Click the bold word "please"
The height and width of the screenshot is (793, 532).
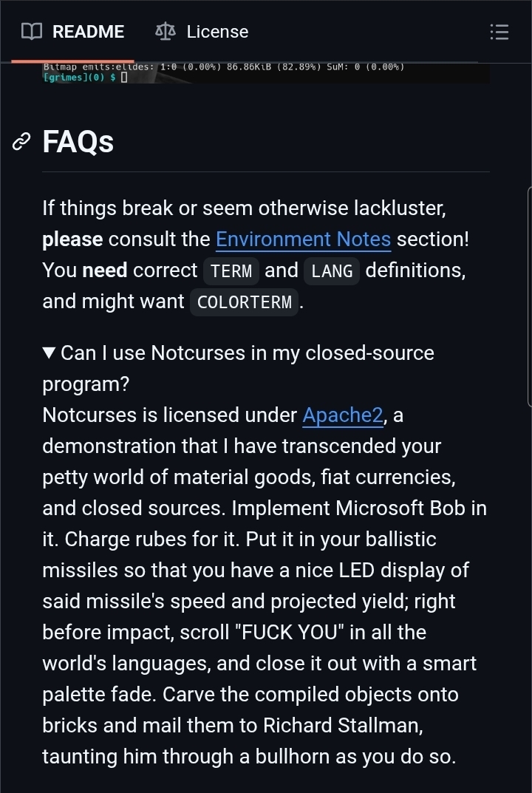coord(72,239)
